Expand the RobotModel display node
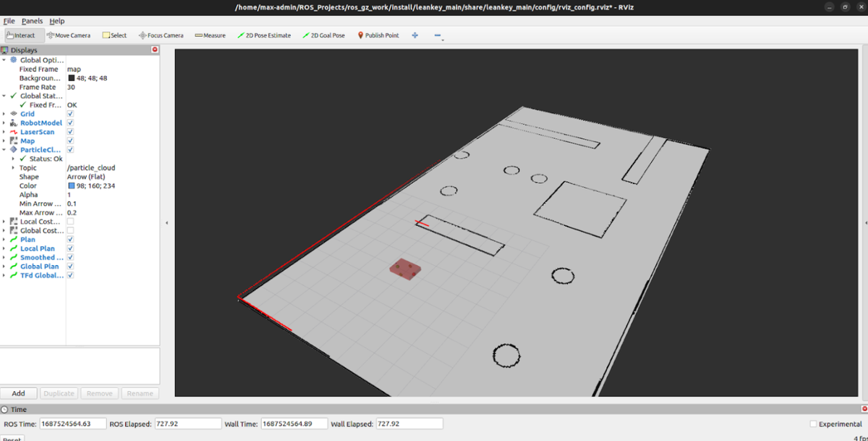The image size is (868, 441). (x=4, y=123)
